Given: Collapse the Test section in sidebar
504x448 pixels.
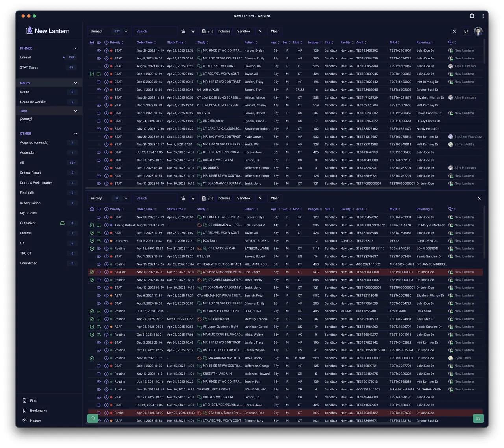Looking at the screenshot, I should pos(76,111).
